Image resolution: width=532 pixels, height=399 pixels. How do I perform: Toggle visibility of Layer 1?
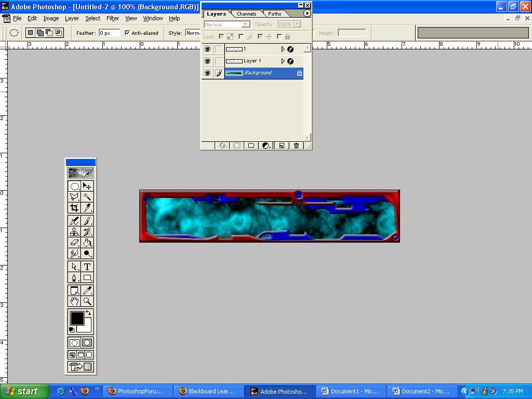click(x=207, y=61)
